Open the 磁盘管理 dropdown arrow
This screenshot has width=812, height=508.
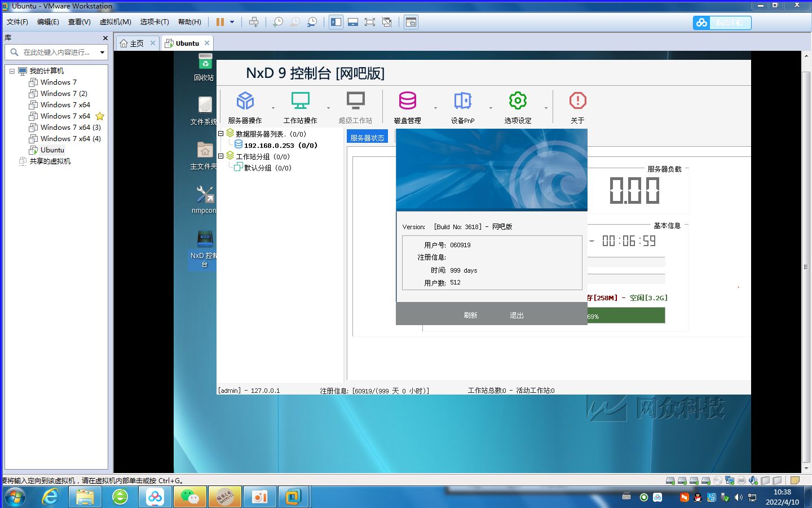tap(436, 108)
